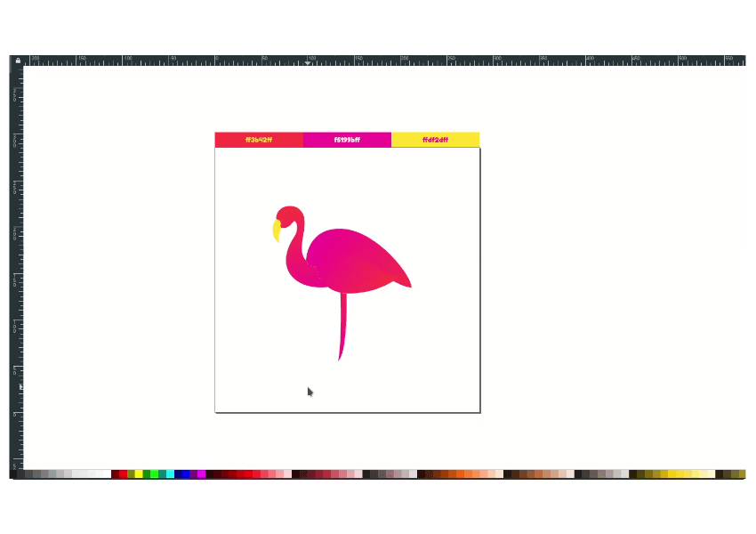Pick the black swatch at palette start
Screen dimensions: 756x534
pos(13,474)
